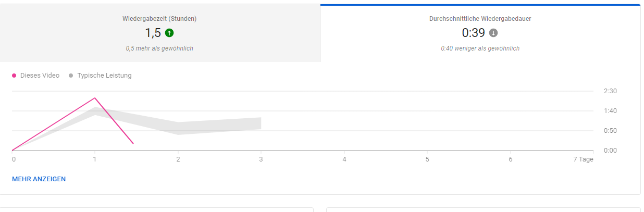Screen dimensions: 644x212
Task: Click the gray Typische Leistung legend dot
Action: point(71,76)
